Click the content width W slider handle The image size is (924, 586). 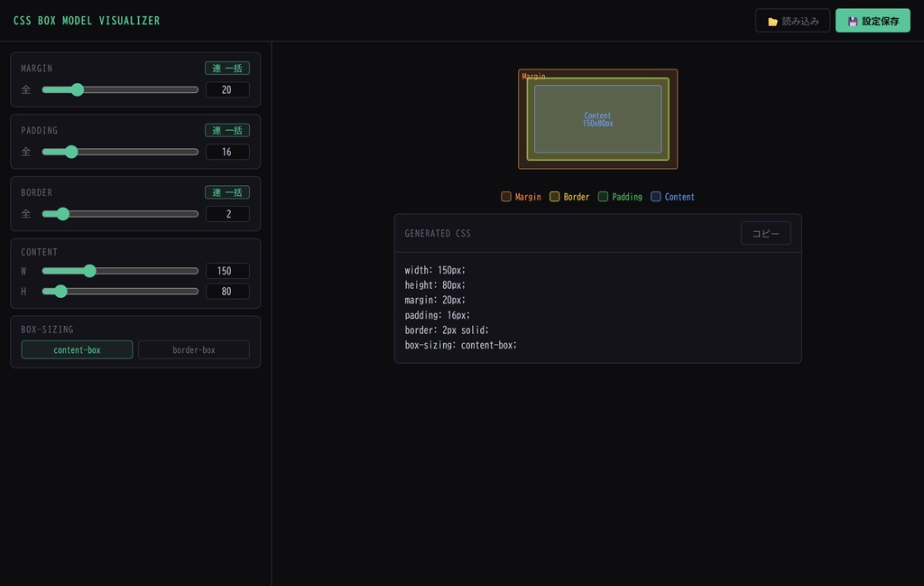[x=89, y=271]
